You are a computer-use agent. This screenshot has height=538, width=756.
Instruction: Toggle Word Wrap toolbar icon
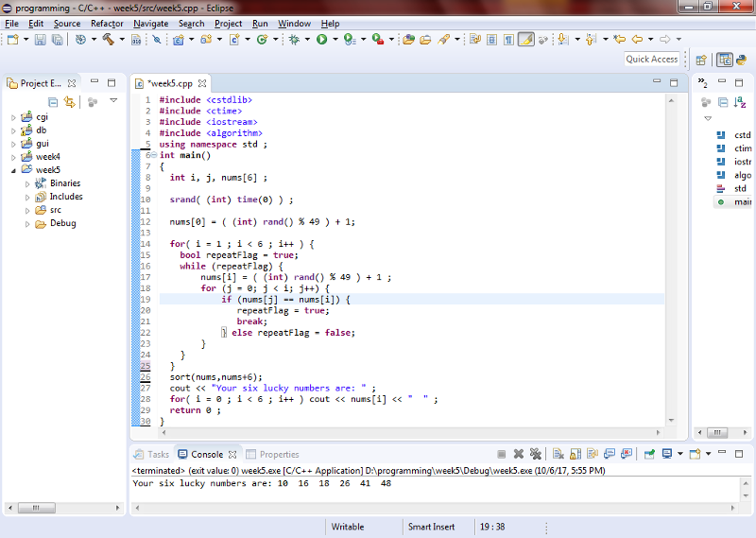(x=475, y=40)
